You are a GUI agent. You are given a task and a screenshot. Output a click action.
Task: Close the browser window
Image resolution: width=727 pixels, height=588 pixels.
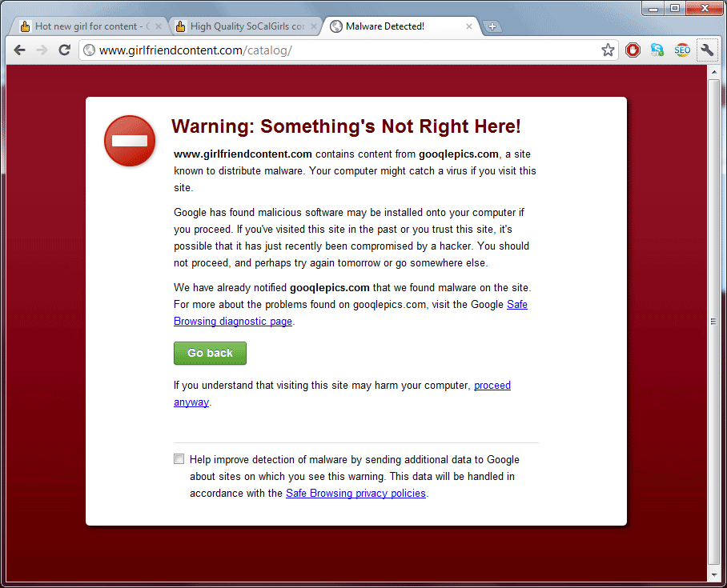click(705, 8)
